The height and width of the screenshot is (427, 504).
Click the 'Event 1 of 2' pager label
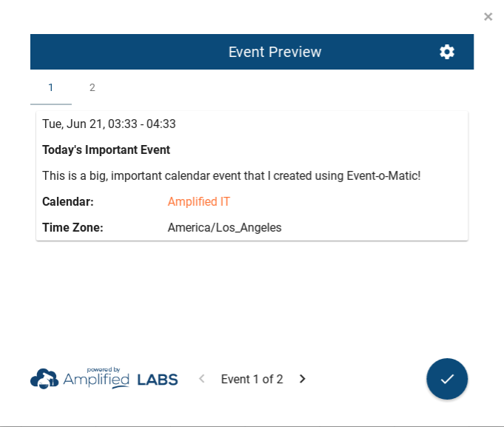tap(252, 379)
